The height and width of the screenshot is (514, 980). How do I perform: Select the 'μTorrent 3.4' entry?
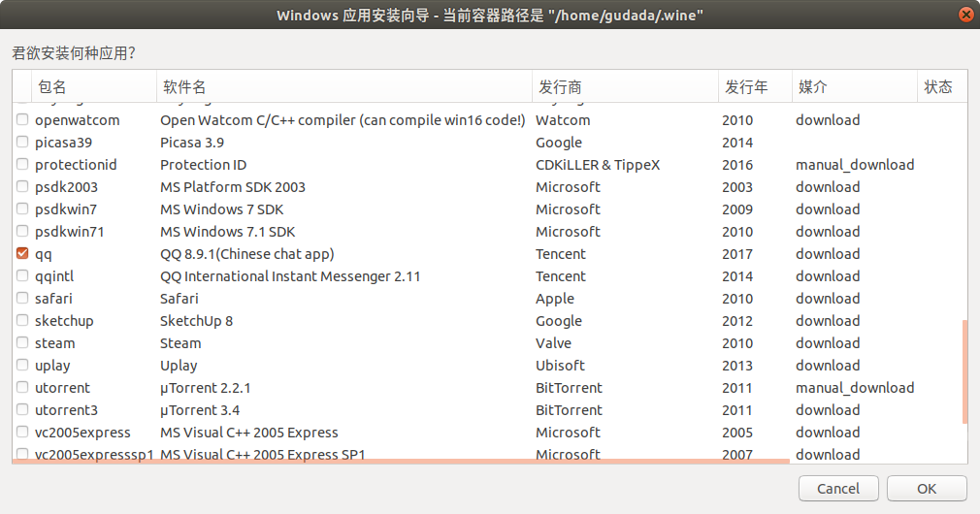pos(199,410)
